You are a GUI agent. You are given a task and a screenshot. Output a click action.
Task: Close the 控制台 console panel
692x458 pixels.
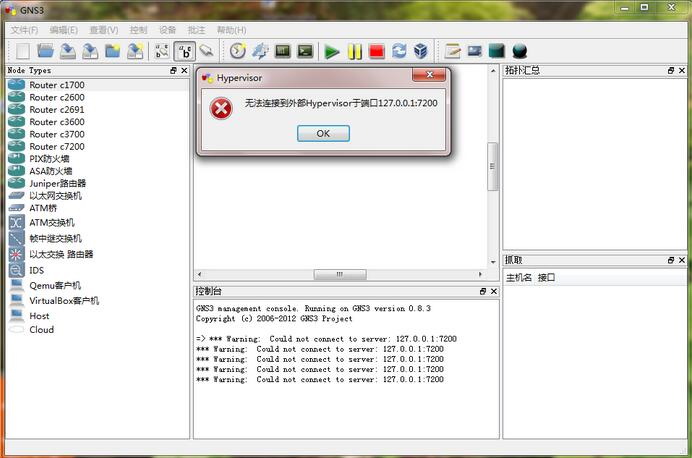(494, 291)
